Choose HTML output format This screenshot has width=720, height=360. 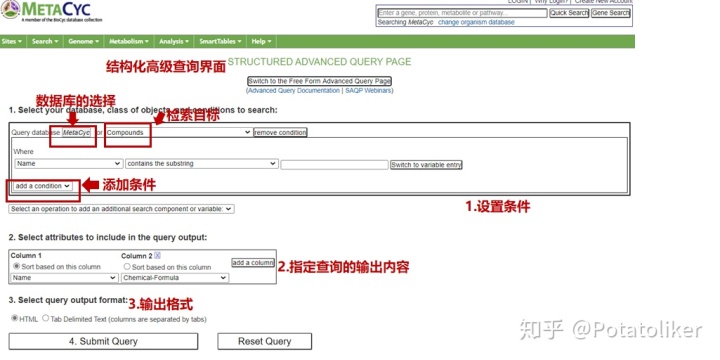pyautogui.click(x=15, y=318)
